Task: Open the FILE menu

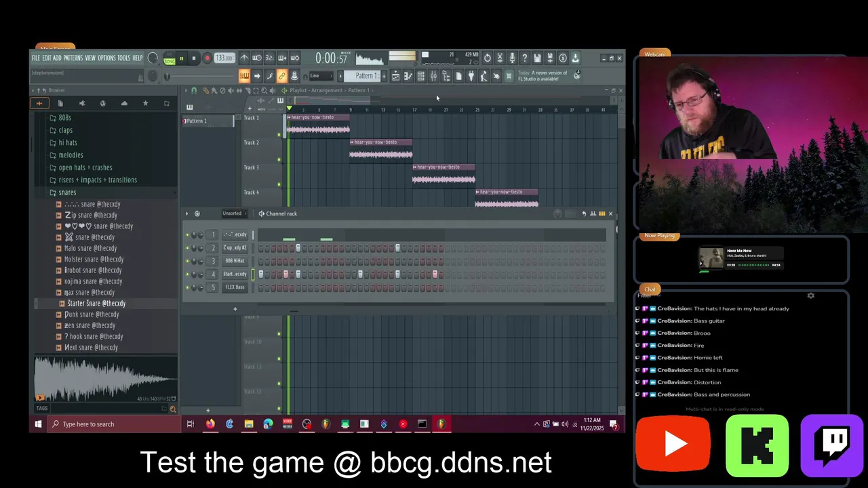Action: coord(36,58)
